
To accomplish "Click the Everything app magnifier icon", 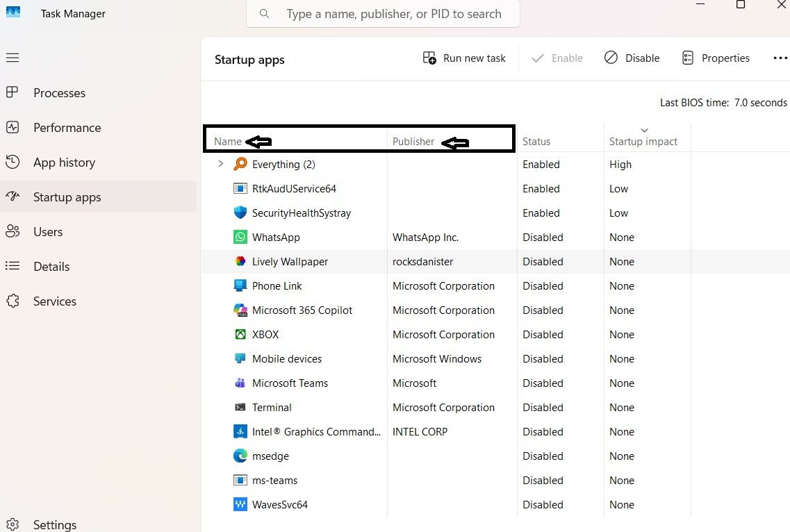I will (240, 164).
